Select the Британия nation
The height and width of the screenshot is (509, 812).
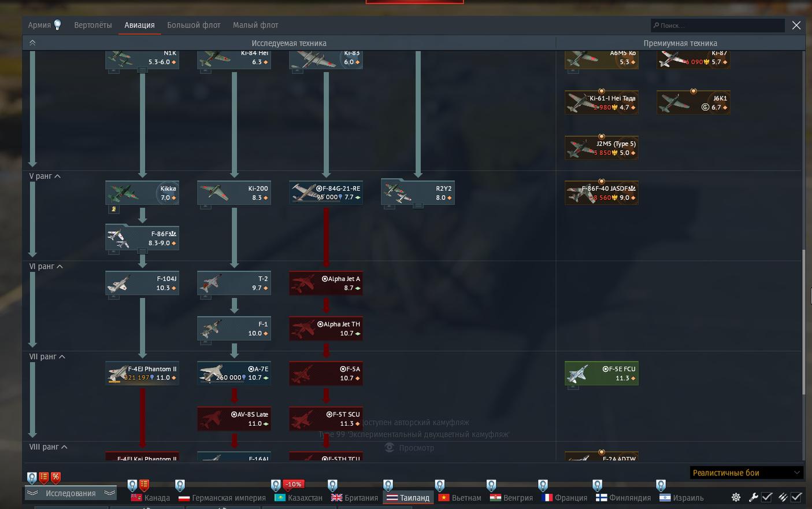click(x=354, y=497)
